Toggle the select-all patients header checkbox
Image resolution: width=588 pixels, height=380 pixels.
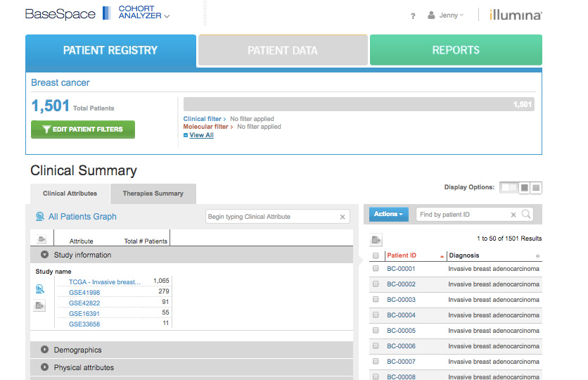click(x=376, y=255)
